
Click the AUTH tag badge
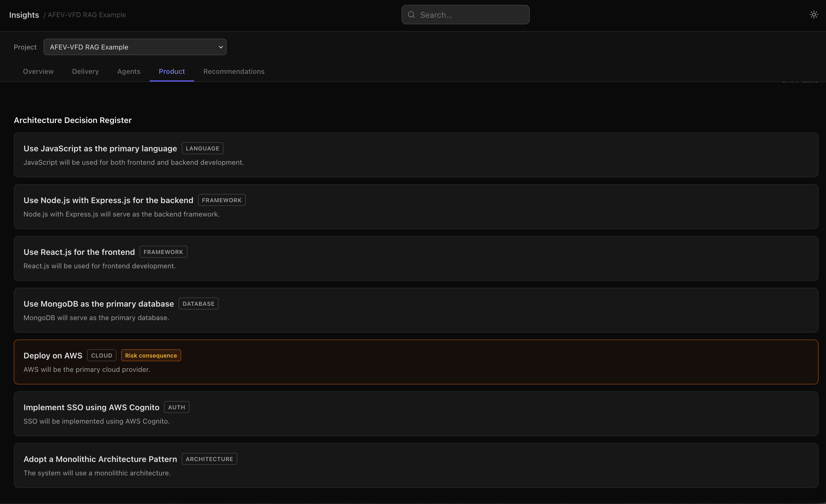coord(177,407)
